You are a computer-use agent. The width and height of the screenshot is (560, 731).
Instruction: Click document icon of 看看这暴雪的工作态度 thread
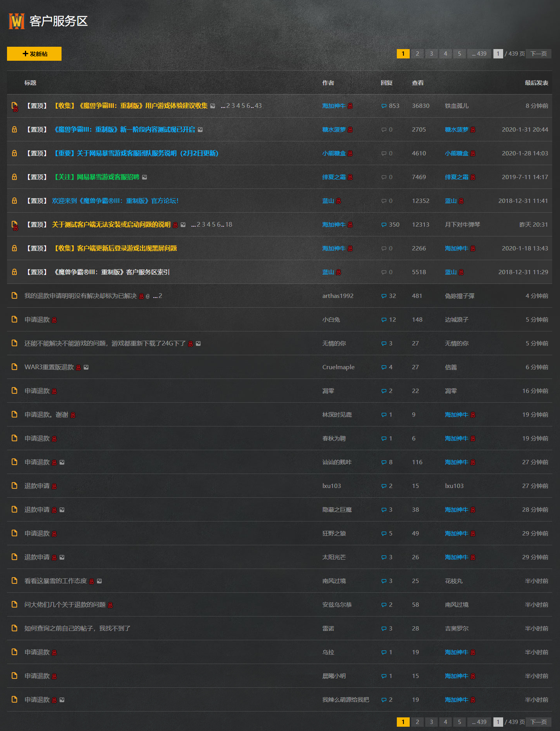click(x=14, y=581)
